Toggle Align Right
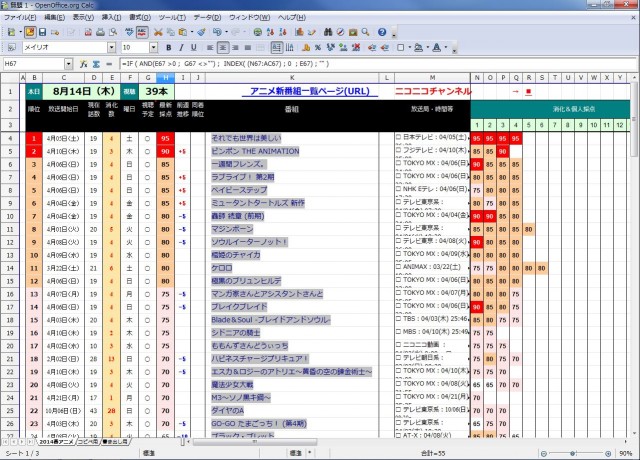640x460 pixels. coord(236,48)
